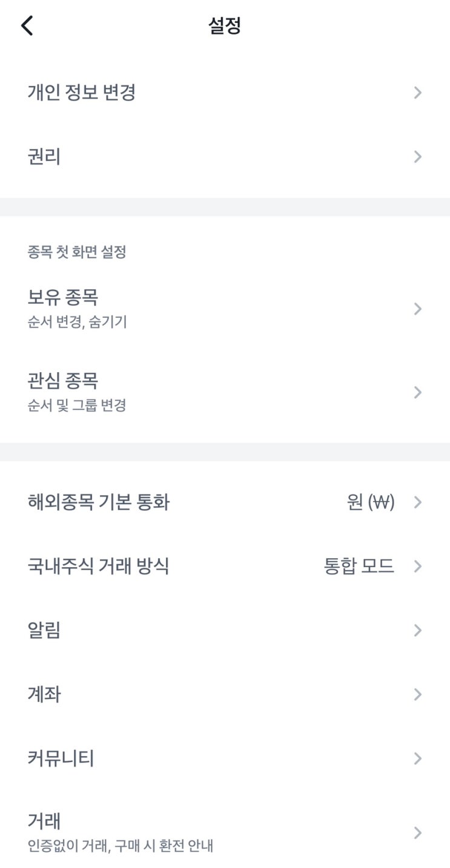This screenshot has width=450, height=868.
Task: Open 관심 종목 order settings
Action: pos(63,381)
